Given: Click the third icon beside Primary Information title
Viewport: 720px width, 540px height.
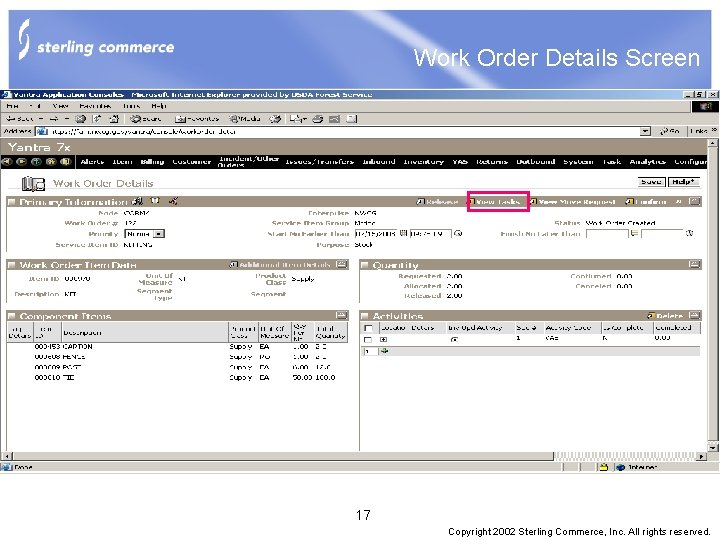Looking at the screenshot, I should [x=173, y=201].
